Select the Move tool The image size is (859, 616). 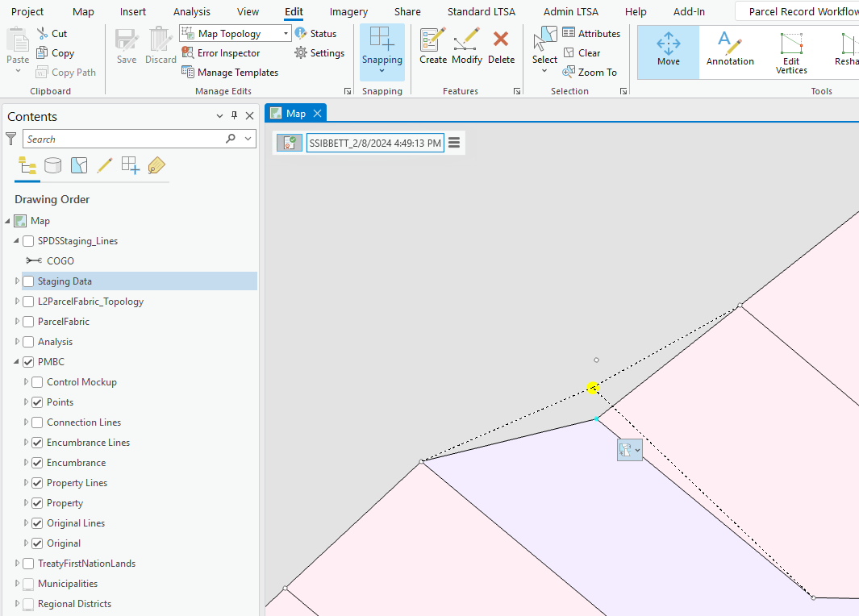668,52
